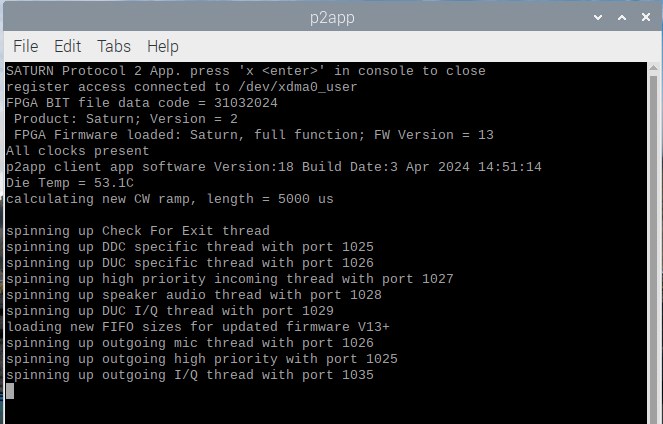This screenshot has width=663, height=424.
Task: Close the p2app terminal window
Action: [x=646, y=17]
